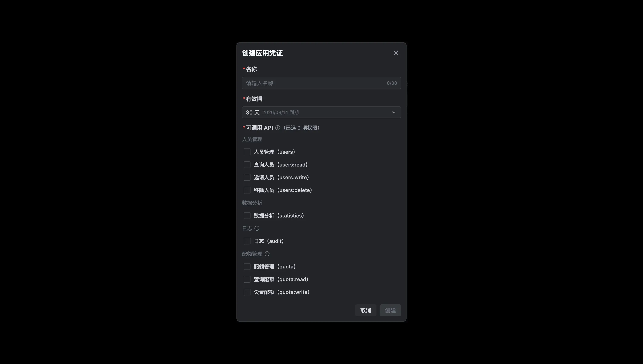Select 移除人员 (users:delete) checkbox
643x364 pixels.
pos(247,190)
